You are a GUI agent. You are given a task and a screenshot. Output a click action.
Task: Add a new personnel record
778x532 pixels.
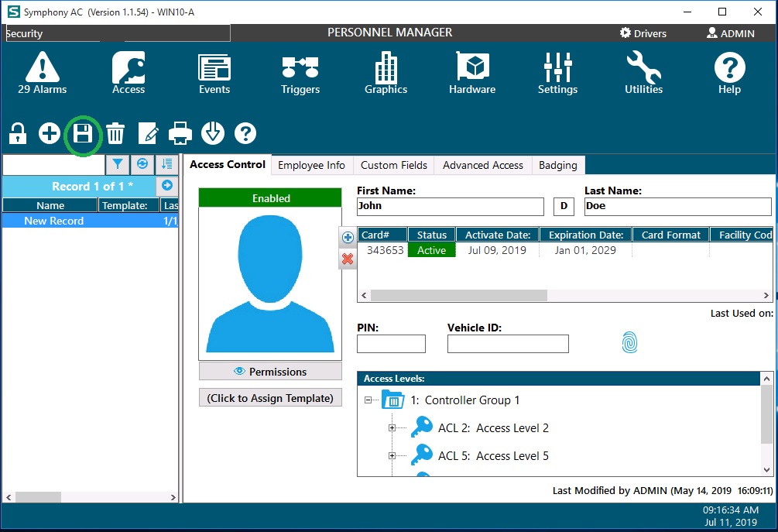coord(50,133)
